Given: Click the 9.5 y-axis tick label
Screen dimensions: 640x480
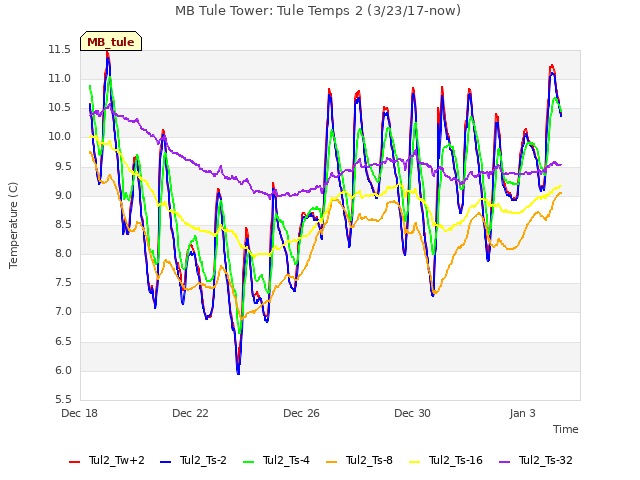Looking at the screenshot, I should 63,167.
